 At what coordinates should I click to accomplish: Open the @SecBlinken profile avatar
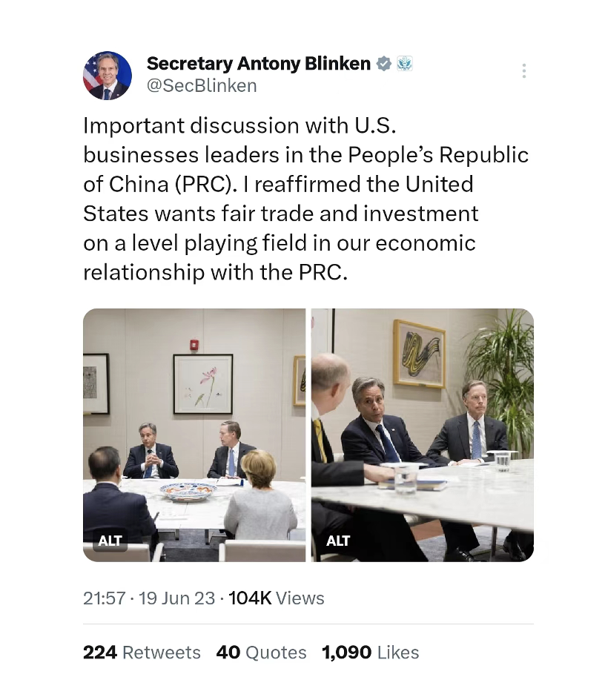pos(108,76)
